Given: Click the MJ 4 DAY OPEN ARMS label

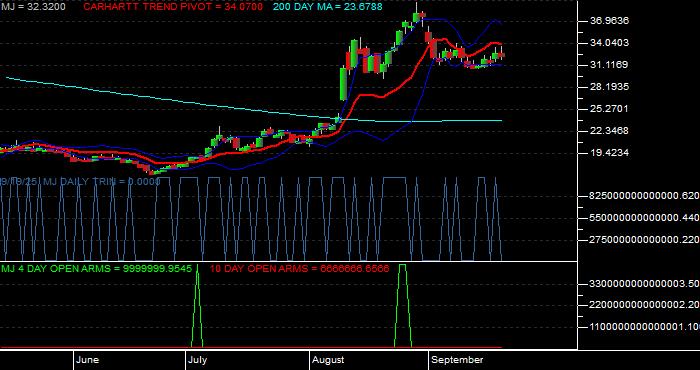Looking at the screenshot, I should tap(96, 268).
